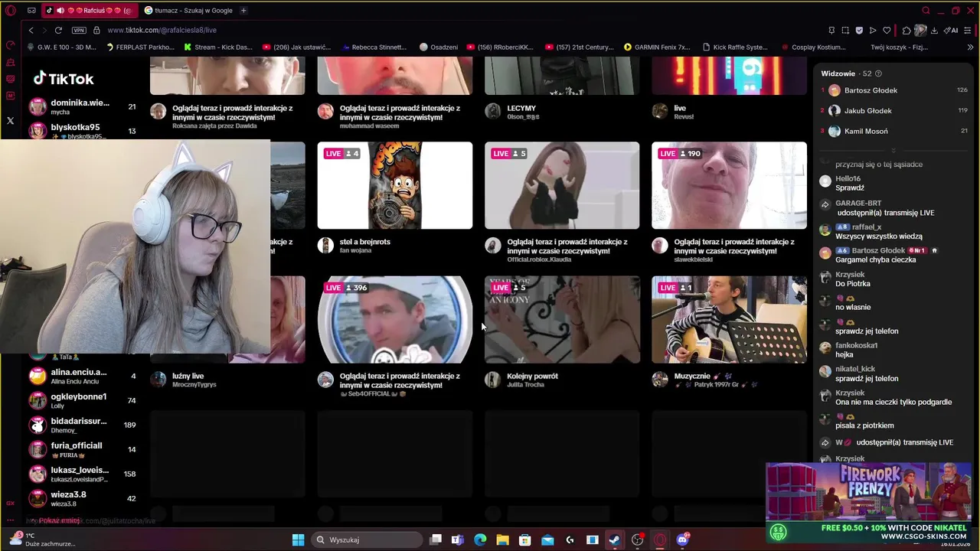This screenshot has height=551, width=980.
Task: Click the TikTok logo
Action: point(64,79)
